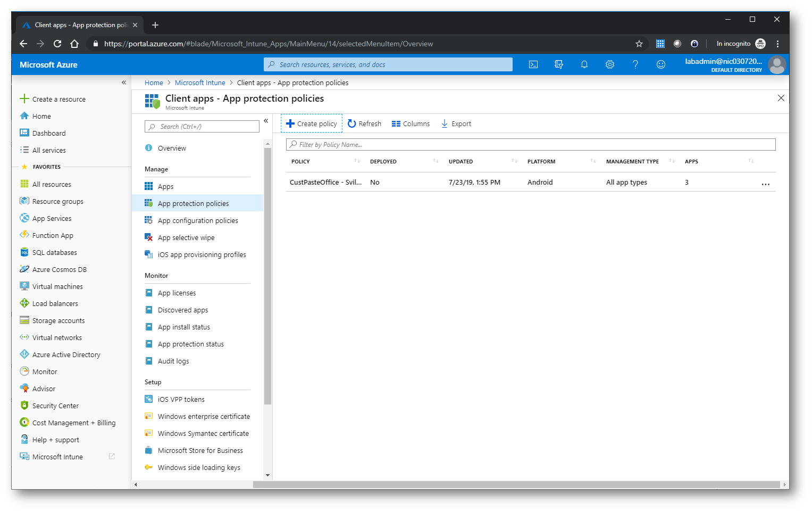The height and width of the screenshot is (512, 812).
Task: Reload the browser page
Action: point(57,44)
